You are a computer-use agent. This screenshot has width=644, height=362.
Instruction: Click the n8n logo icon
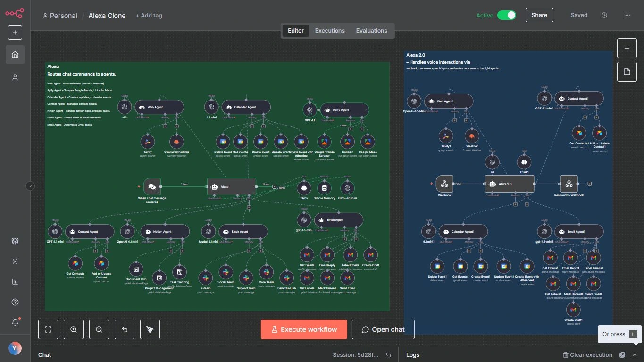pyautogui.click(x=14, y=13)
